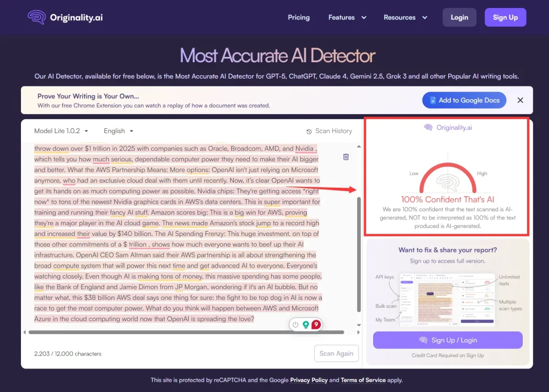Click the Login button in header

[x=459, y=17]
